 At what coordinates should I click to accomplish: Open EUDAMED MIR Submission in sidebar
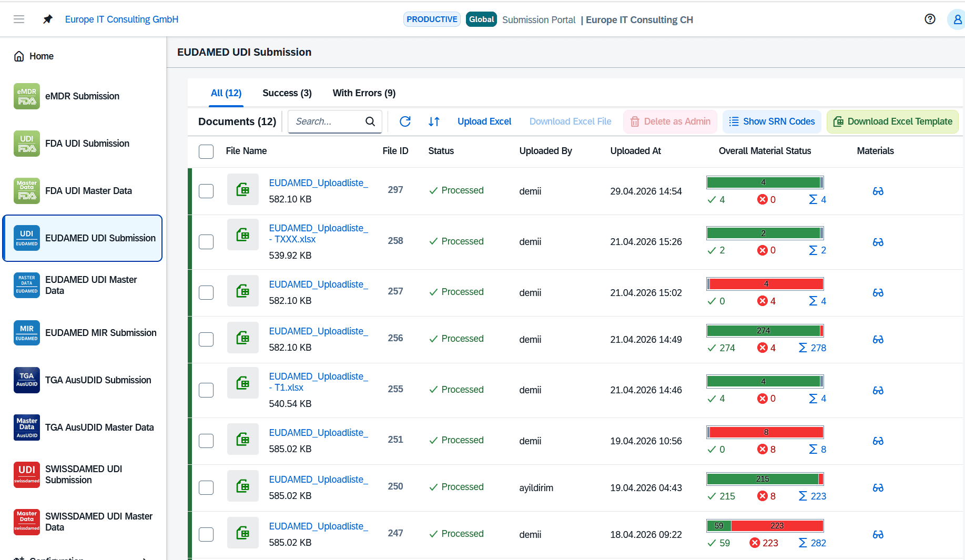pyautogui.click(x=83, y=333)
